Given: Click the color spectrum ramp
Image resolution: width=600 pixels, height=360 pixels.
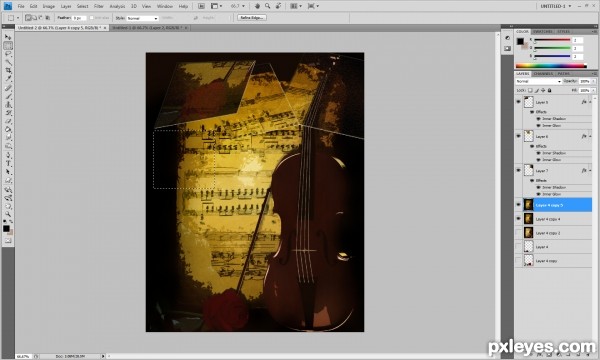Looking at the screenshot, I should pyautogui.click(x=551, y=66).
